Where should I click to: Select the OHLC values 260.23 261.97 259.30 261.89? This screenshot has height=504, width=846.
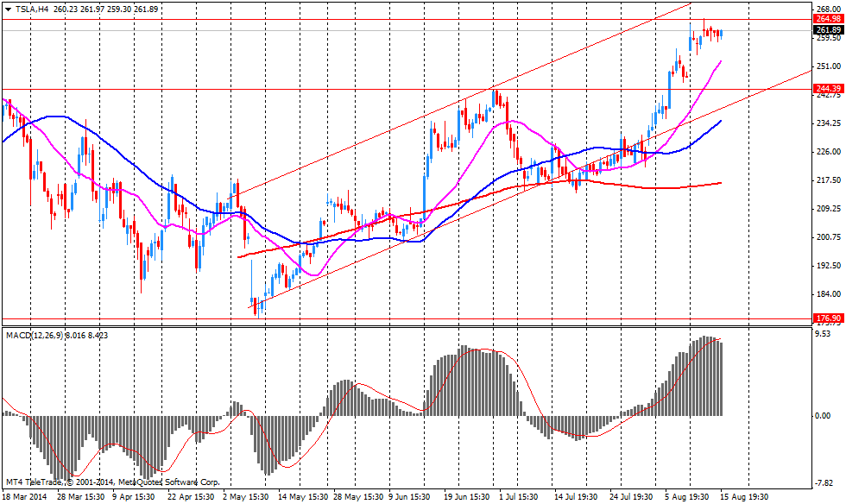(x=105, y=9)
